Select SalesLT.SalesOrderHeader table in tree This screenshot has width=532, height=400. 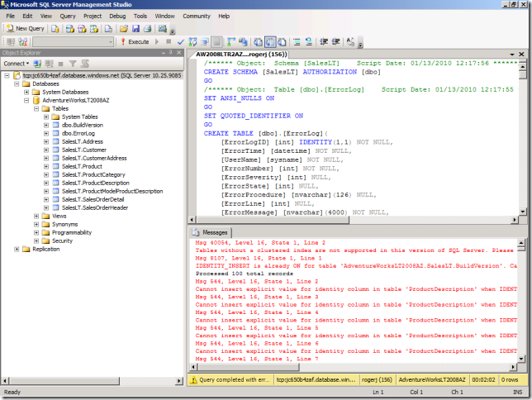coord(95,207)
